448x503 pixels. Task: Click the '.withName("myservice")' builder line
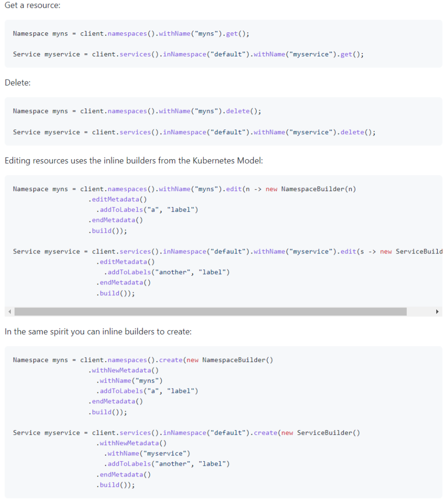(x=147, y=453)
